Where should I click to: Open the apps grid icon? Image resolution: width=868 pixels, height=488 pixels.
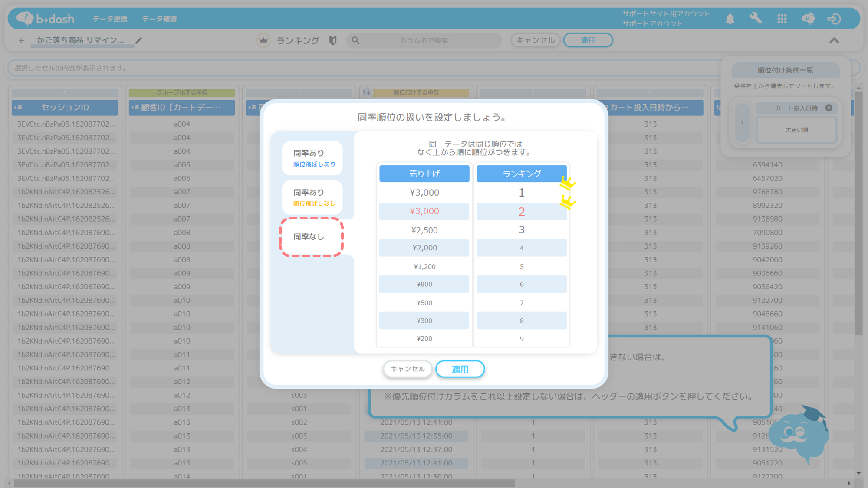pyautogui.click(x=782, y=19)
